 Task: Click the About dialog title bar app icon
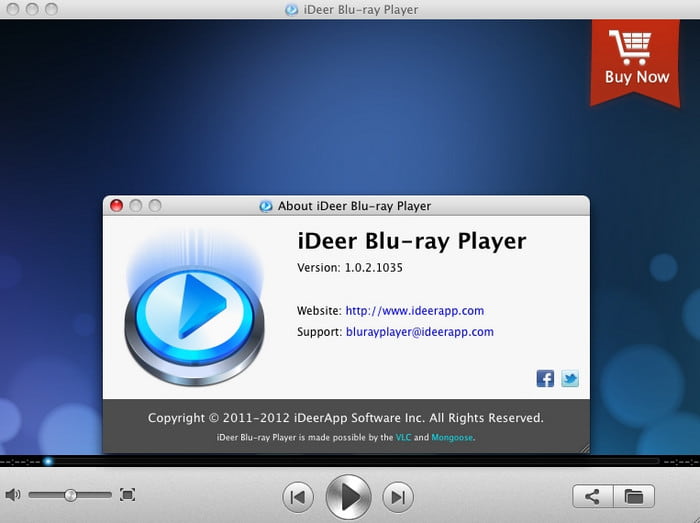point(266,206)
